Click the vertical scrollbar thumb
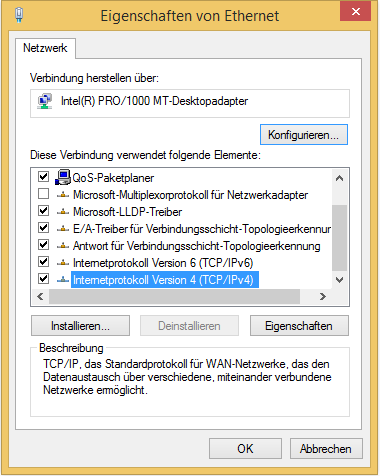This screenshot has width=380, height=476. click(340, 238)
